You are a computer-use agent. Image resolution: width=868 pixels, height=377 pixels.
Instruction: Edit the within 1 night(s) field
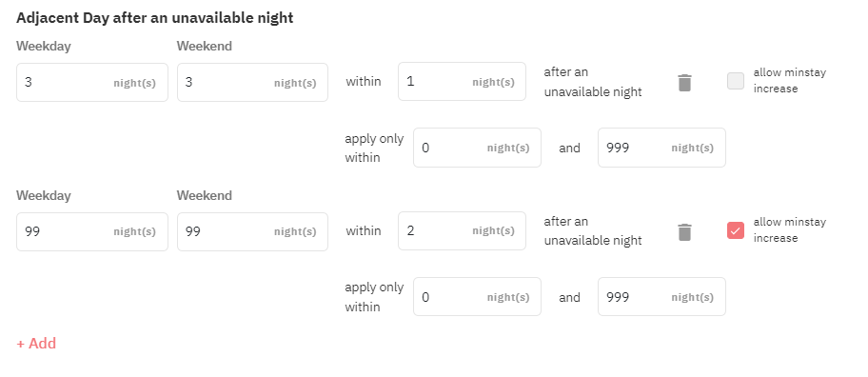pyautogui.click(x=462, y=81)
